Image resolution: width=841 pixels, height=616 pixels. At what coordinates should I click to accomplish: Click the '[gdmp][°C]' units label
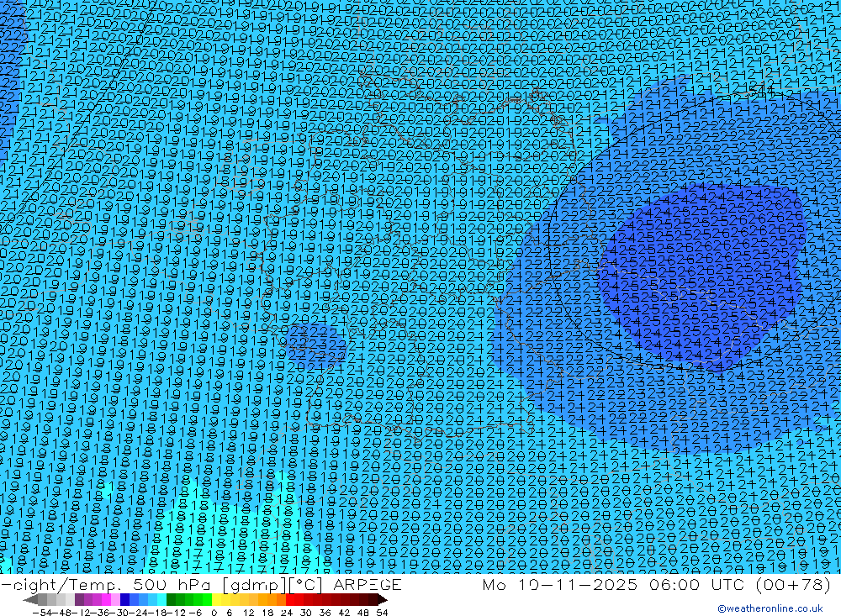coord(272,584)
